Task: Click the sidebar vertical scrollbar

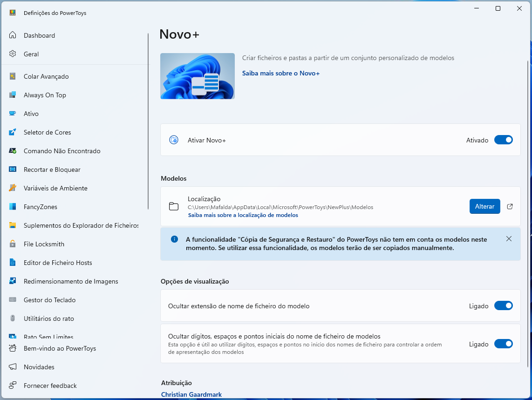Action: 148,121
